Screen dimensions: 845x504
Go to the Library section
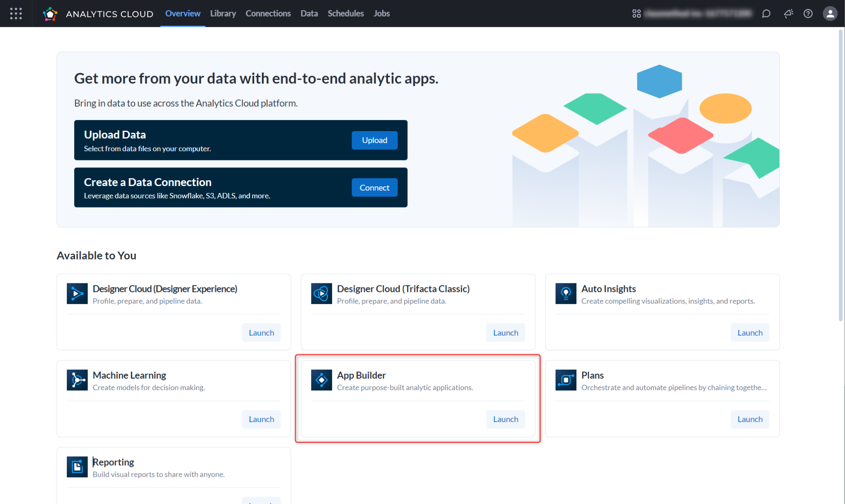223,13
